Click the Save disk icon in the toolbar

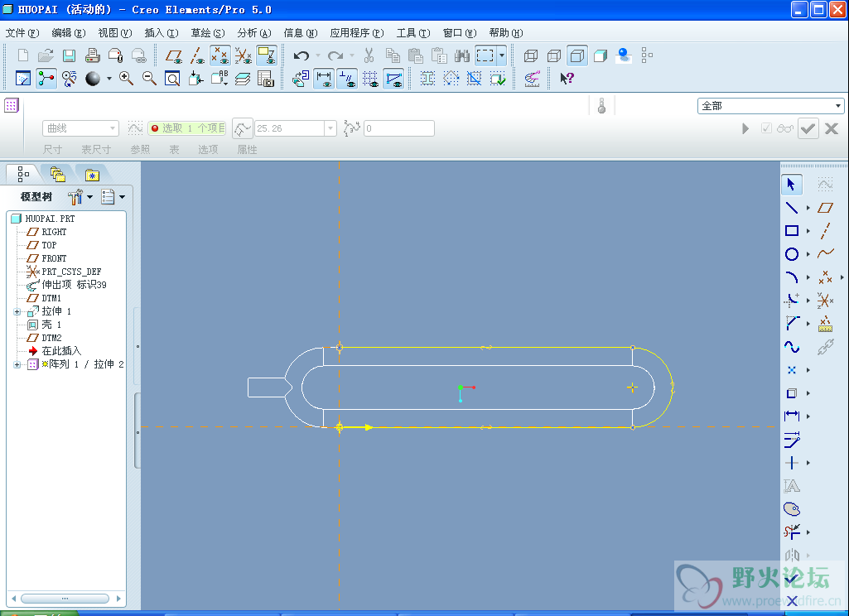click(x=69, y=55)
